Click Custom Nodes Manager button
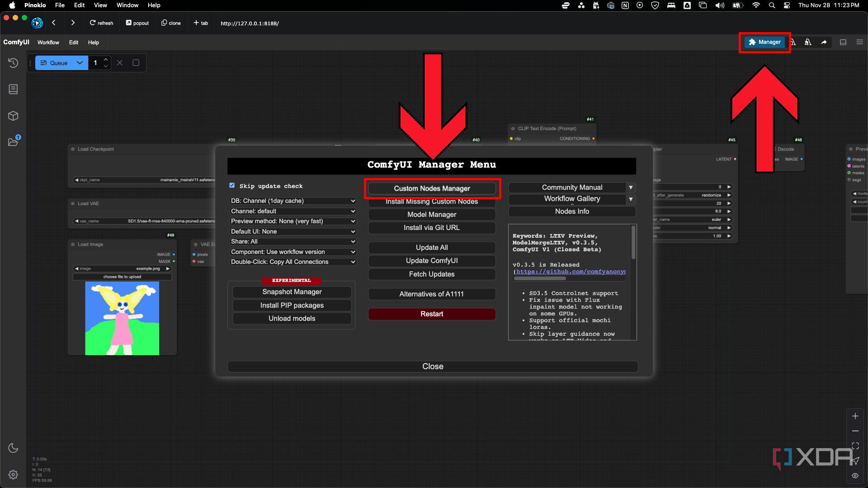This screenshot has height=488, width=868. (432, 188)
